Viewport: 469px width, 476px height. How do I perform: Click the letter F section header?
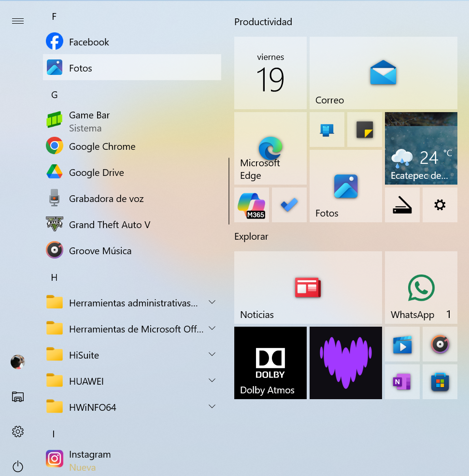pos(54,16)
